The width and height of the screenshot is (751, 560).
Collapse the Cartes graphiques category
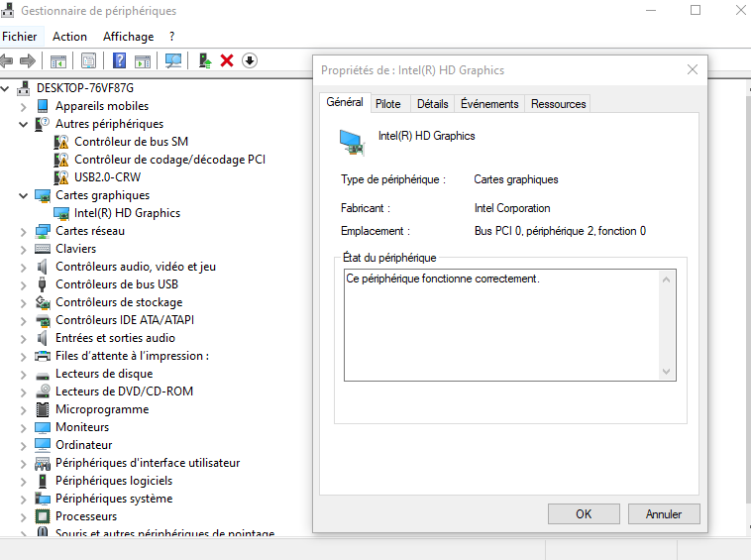coord(23,195)
